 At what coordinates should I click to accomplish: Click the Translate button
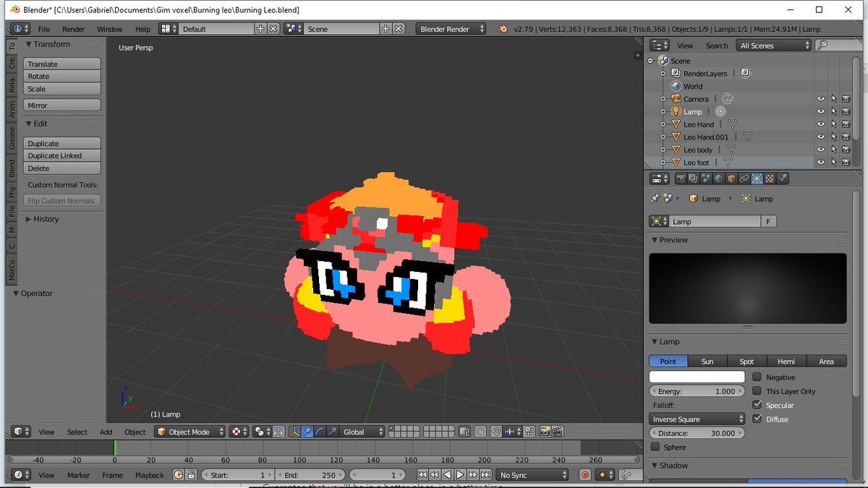(62, 64)
